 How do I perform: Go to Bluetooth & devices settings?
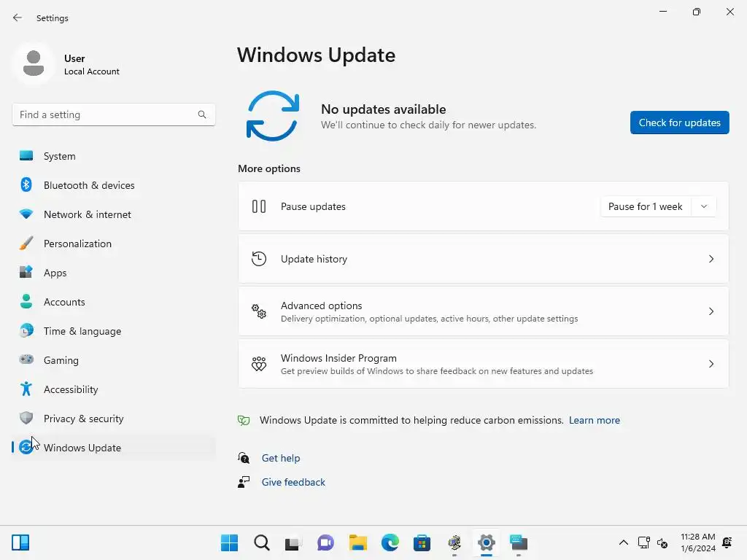click(113, 184)
